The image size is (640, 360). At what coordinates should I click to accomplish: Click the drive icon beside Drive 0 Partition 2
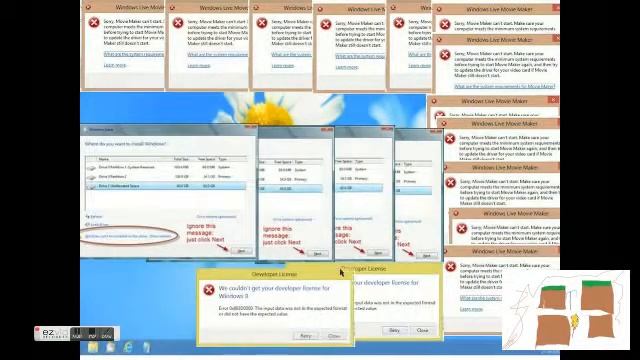click(x=91, y=177)
